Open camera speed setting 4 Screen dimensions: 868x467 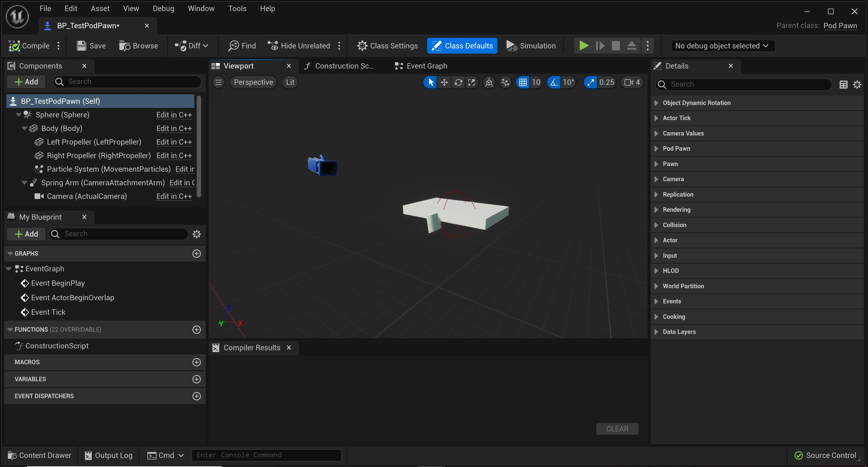click(632, 82)
